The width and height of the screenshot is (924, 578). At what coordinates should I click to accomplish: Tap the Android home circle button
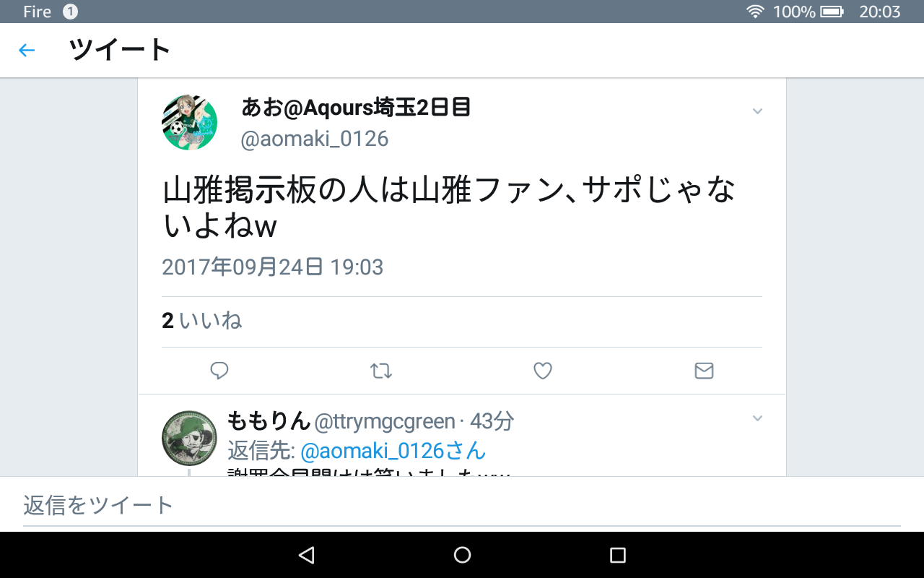[x=462, y=555]
